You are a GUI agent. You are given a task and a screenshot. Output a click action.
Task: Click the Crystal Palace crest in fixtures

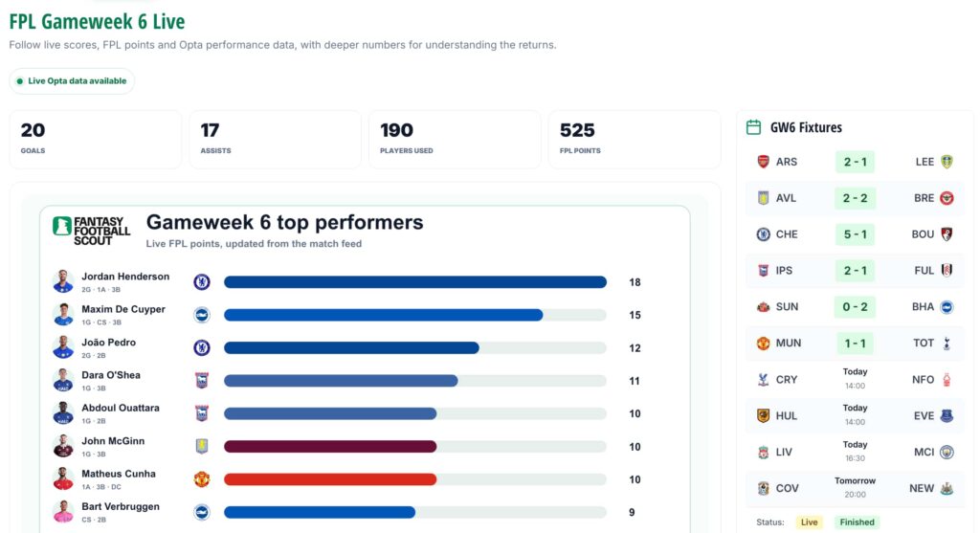pos(763,379)
